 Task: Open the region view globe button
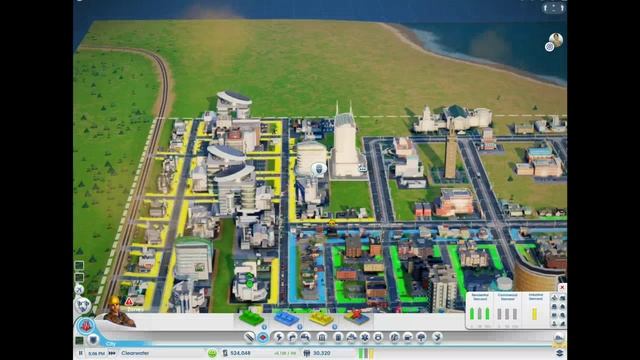[82, 305]
